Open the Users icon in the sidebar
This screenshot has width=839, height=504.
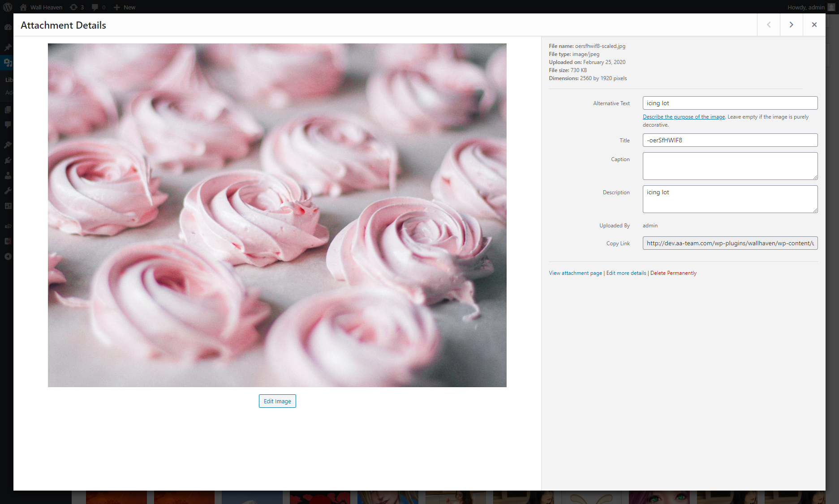pyautogui.click(x=8, y=175)
